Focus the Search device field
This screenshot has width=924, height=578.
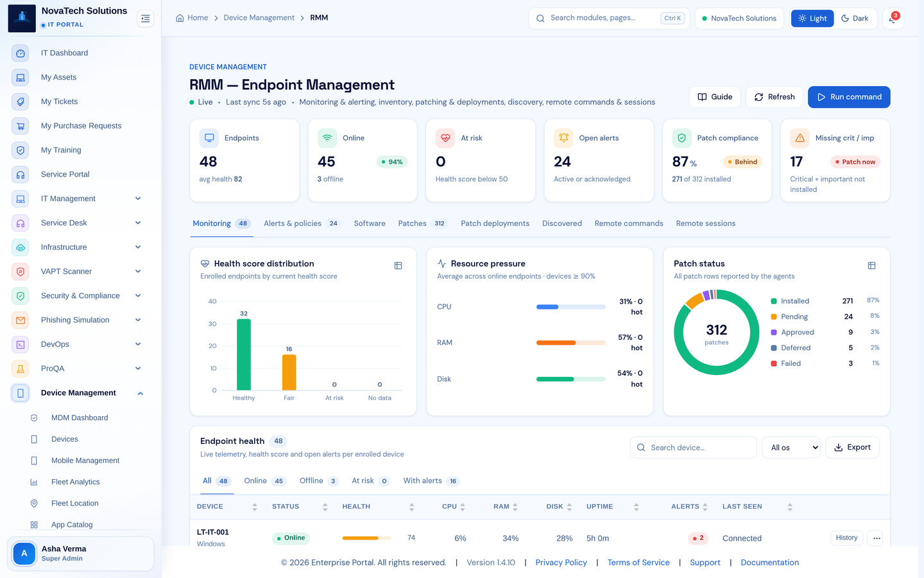point(694,448)
